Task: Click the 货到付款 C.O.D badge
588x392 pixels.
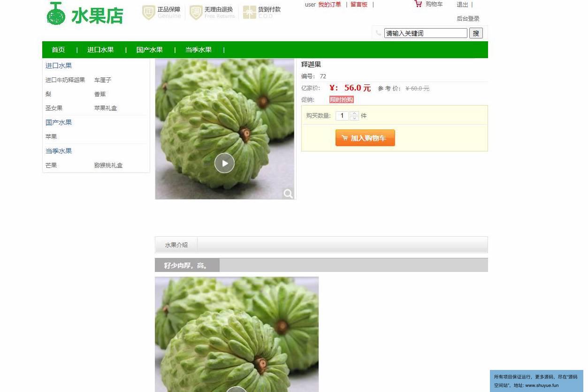Action: [262, 13]
